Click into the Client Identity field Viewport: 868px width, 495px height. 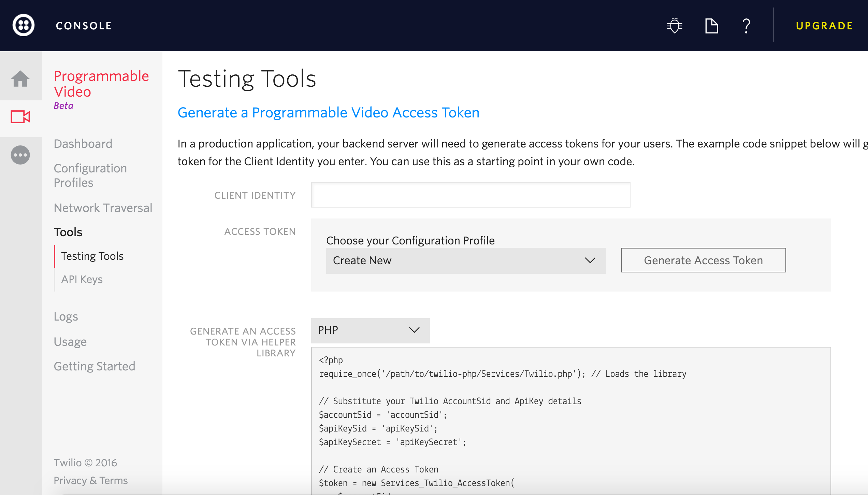[470, 195]
